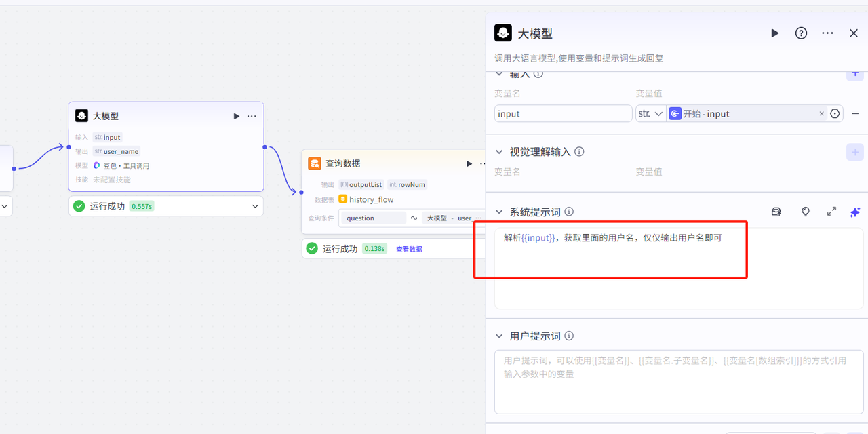The width and height of the screenshot is (868, 434).
Task: Click the input variable name field
Action: 563,114
